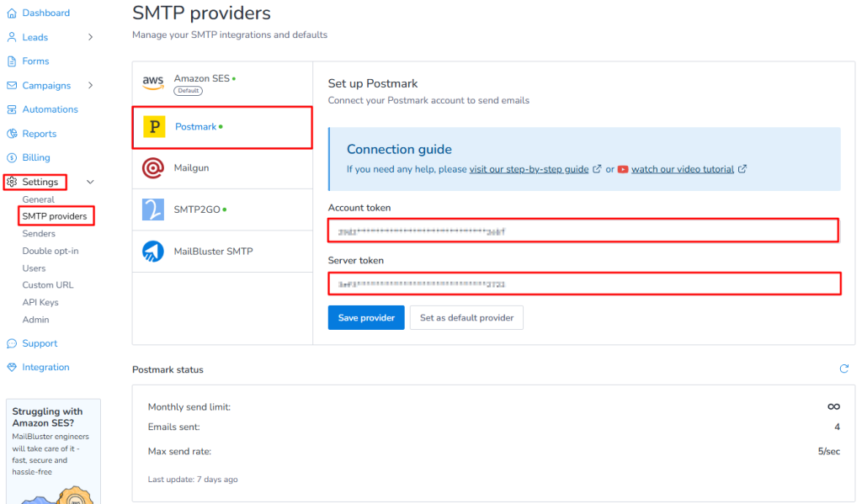Click the Amazon SES aws logo
Screen dimensions: 862x504
(153, 83)
